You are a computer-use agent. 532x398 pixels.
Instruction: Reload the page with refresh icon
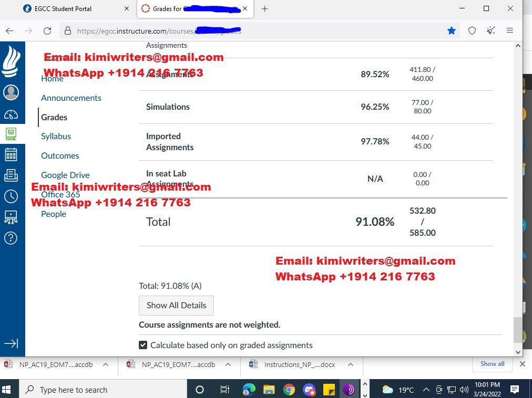[x=47, y=31]
